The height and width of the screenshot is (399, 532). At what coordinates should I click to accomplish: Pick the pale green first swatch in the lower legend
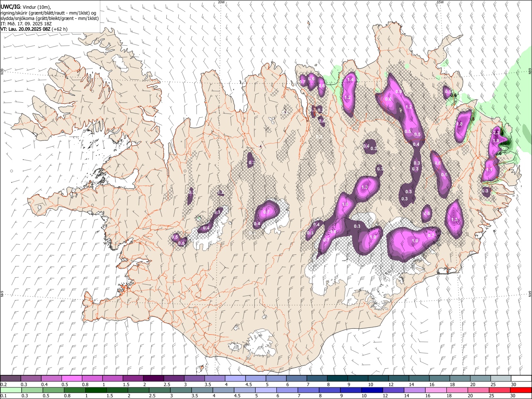(10, 390)
